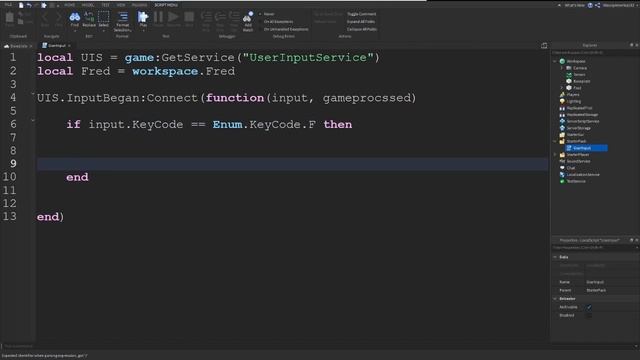Image resolution: width=640 pixels, height=360 pixels.
Task: Collapse the Behavior properties section
Action: 555,299
